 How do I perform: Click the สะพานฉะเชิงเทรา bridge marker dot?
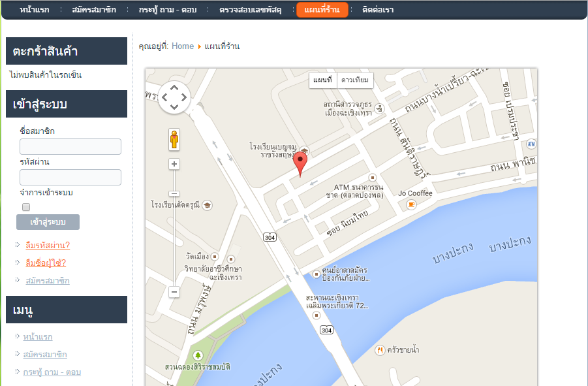point(317,315)
